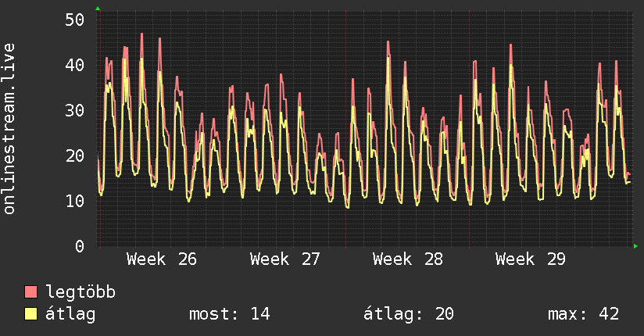The image size is (644, 336).
Task: Click the Week 28 axis label
Action: click(x=407, y=259)
